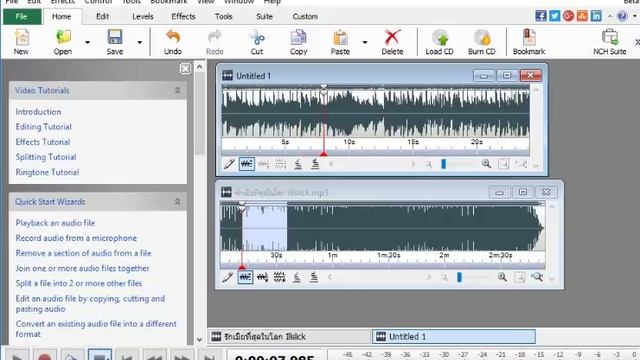Screen dimensions: 640x360
Task: Open the Save button dropdown arrow
Action: 140,42
